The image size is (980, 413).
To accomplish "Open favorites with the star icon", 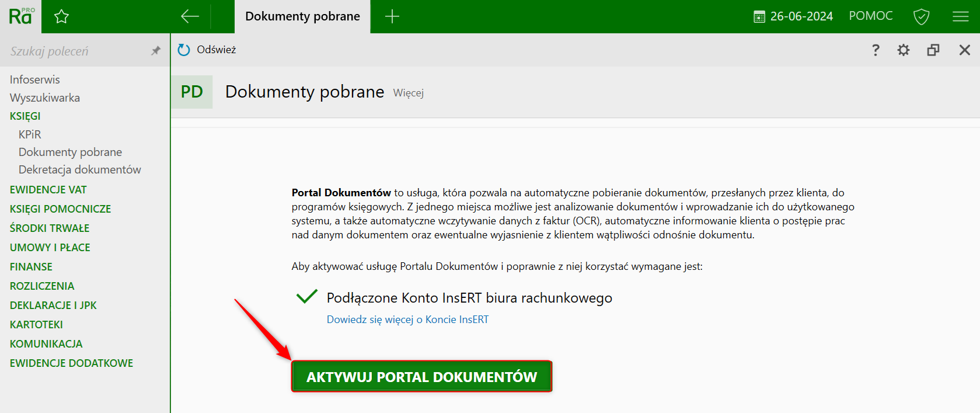I will pyautogui.click(x=61, y=16).
